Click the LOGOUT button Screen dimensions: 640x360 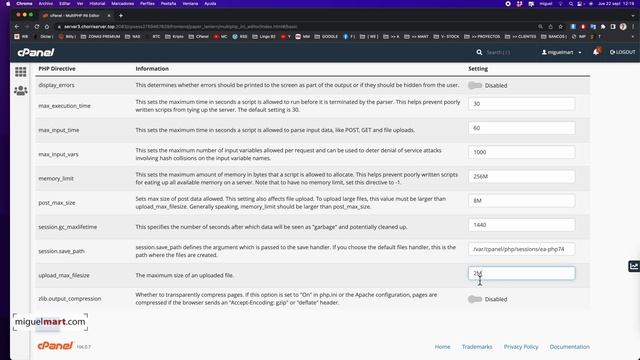622,52
